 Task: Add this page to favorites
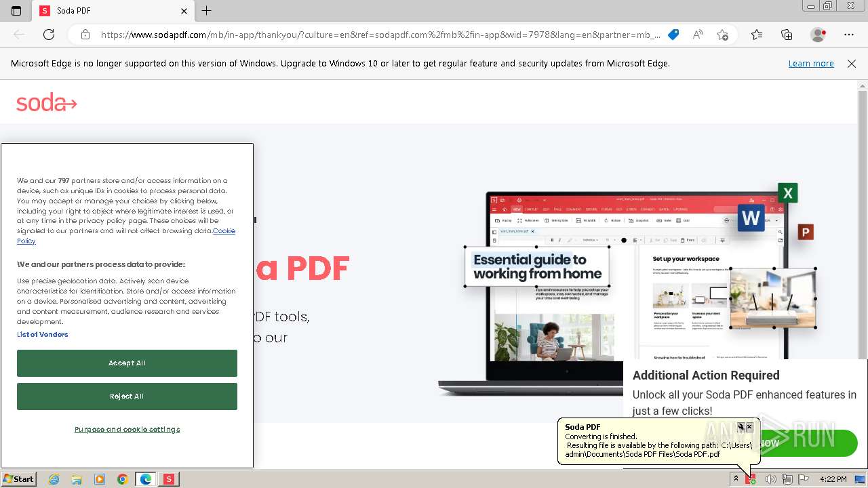723,35
